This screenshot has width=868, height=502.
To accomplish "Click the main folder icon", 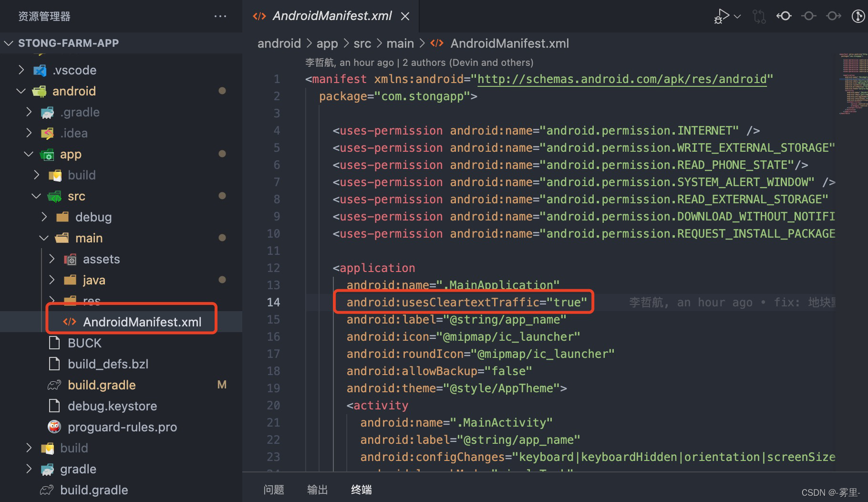I will point(62,238).
